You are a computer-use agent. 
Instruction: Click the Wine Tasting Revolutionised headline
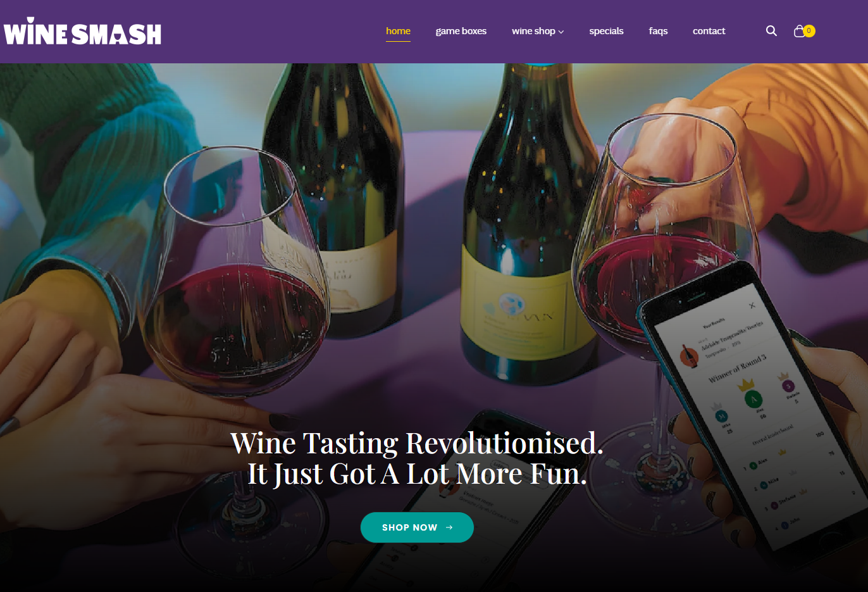point(417,443)
